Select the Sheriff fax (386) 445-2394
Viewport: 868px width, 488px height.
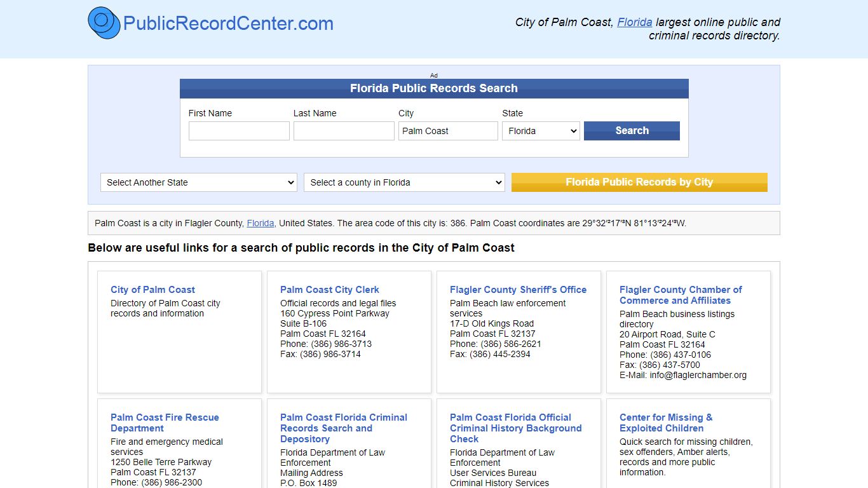[x=499, y=354]
